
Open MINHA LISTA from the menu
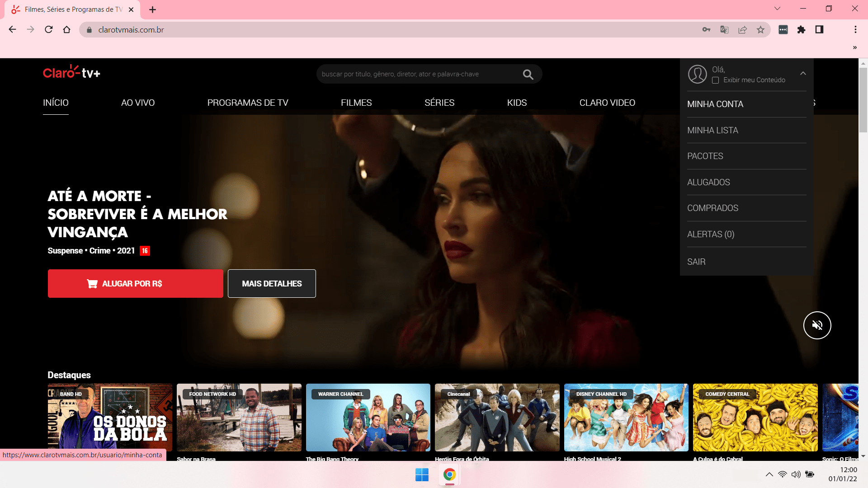pyautogui.click(x=747, y=131)
